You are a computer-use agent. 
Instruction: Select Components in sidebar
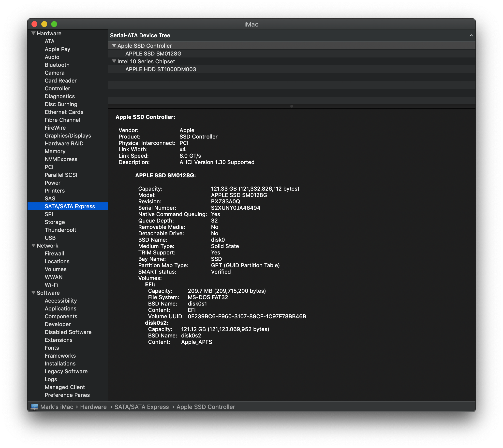pos(61,317)
